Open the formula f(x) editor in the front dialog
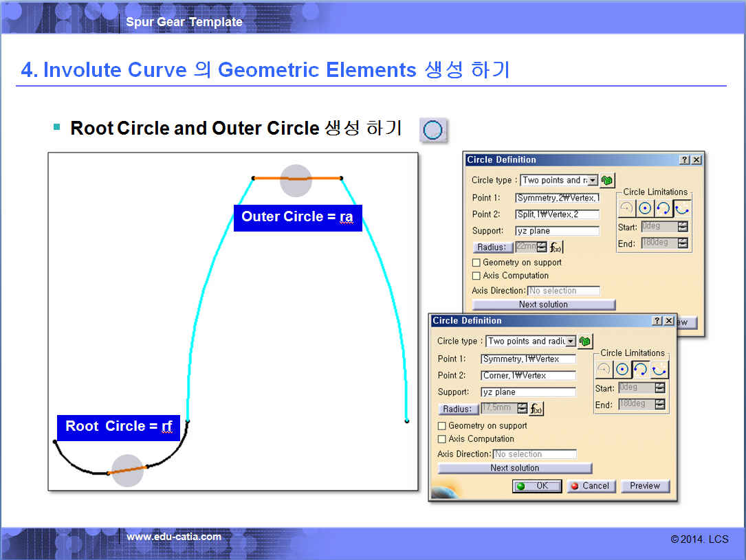This screenshot has width=746, height=560. pos(536,409)
